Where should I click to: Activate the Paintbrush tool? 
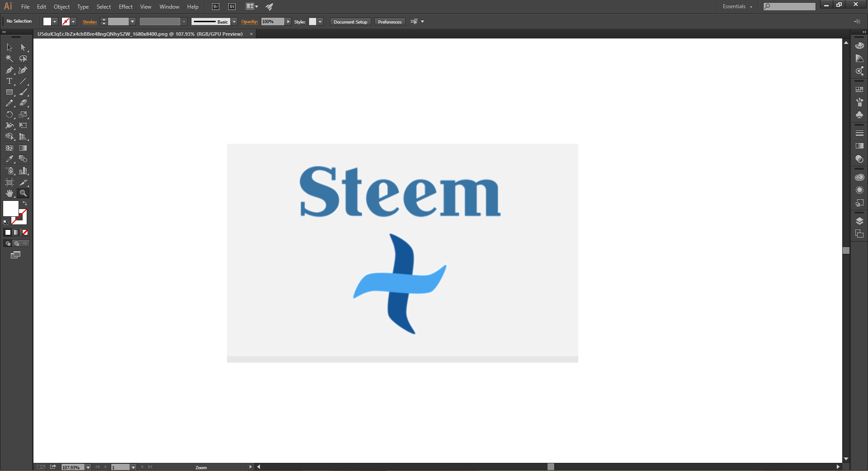pyautogui.click(x=23, y=92)
